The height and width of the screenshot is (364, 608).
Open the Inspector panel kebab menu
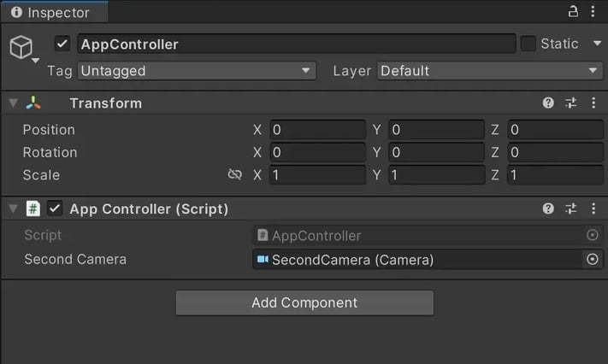pos(593,12)
